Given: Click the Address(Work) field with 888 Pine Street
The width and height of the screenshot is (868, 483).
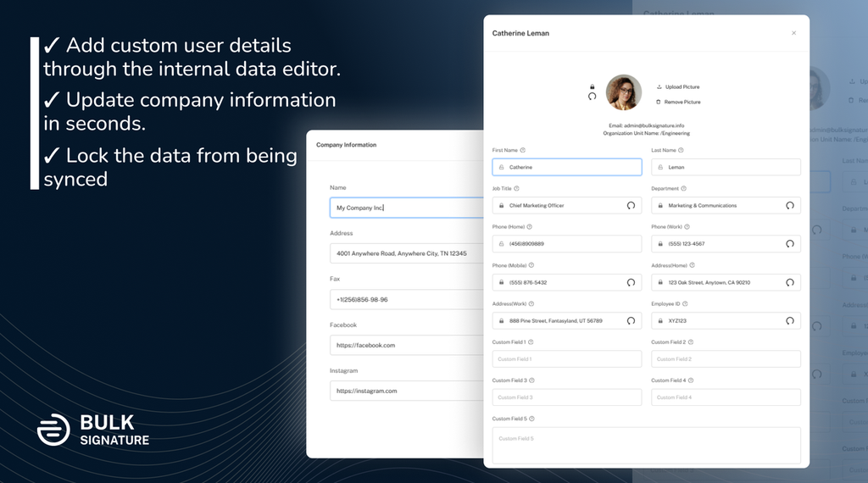Looking at the screenshot, I should point(567,321).
